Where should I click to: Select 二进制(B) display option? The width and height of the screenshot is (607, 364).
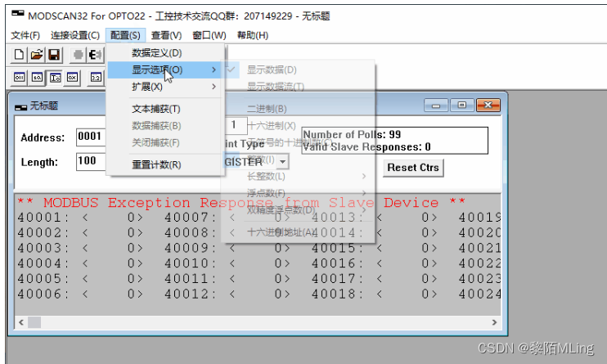[x=298, y=109]
